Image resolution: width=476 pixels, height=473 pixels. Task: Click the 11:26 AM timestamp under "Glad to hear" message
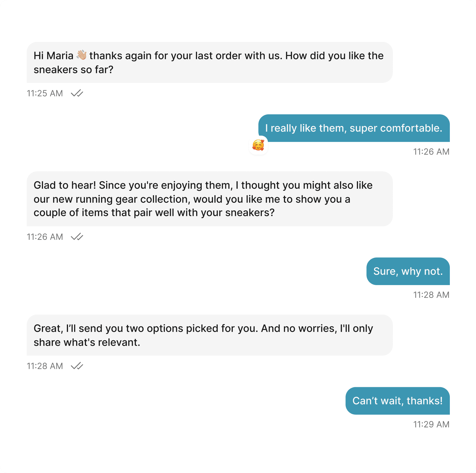pos(45,237)
